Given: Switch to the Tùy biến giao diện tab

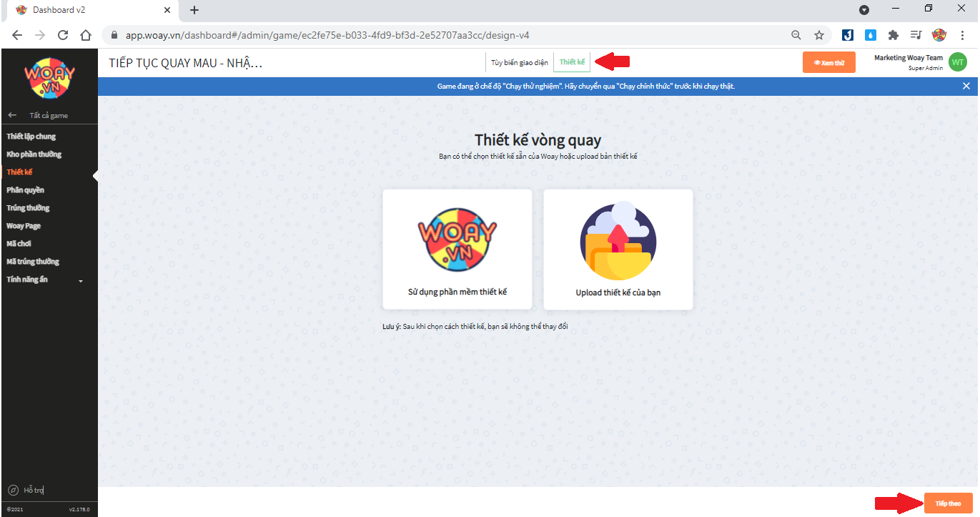Looking at the screenshot, I should (x=519, y=62).
